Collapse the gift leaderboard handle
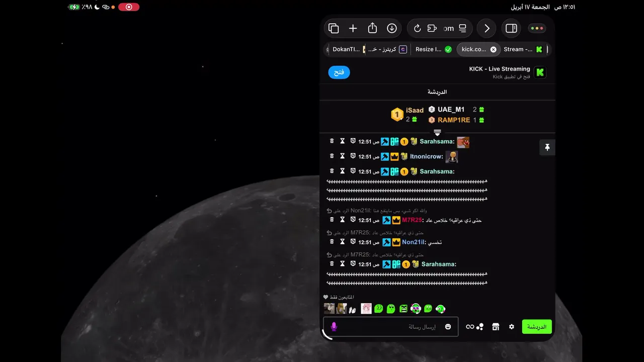 coord(437,133)
